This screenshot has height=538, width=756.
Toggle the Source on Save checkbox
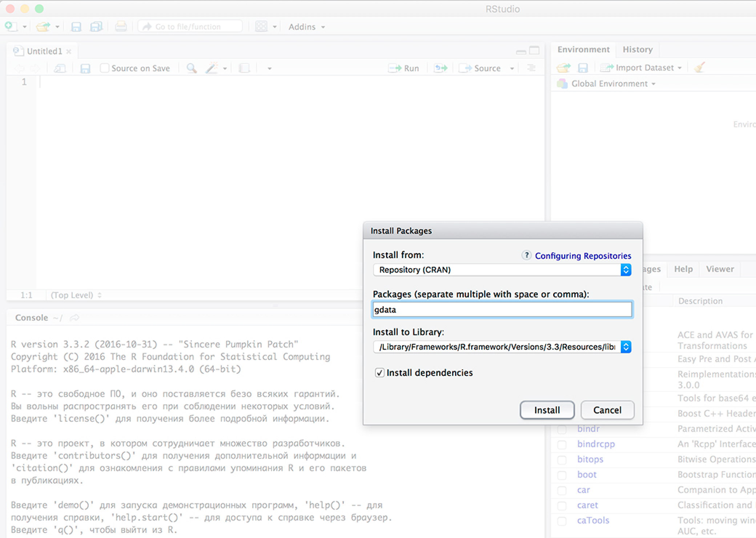104,68
